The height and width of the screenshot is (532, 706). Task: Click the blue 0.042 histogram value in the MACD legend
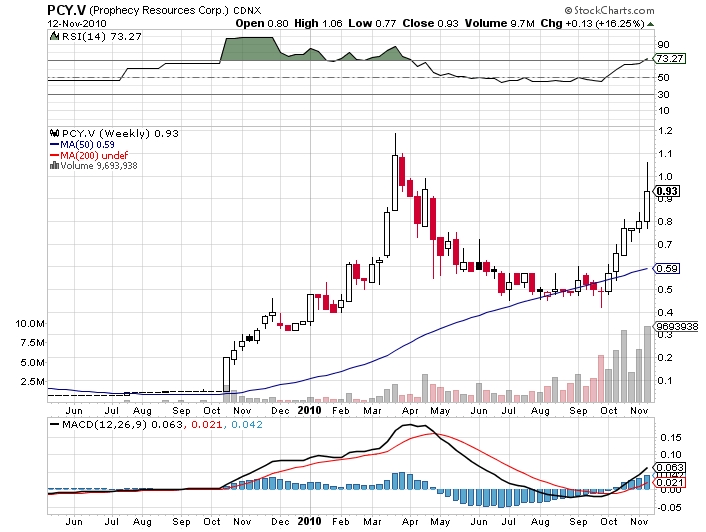247,424
